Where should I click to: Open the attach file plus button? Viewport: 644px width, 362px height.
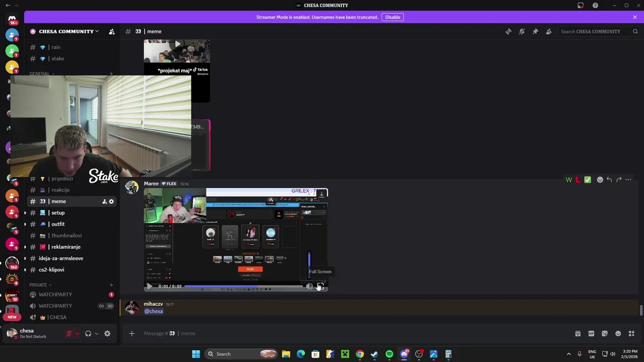tap(132, 333)
